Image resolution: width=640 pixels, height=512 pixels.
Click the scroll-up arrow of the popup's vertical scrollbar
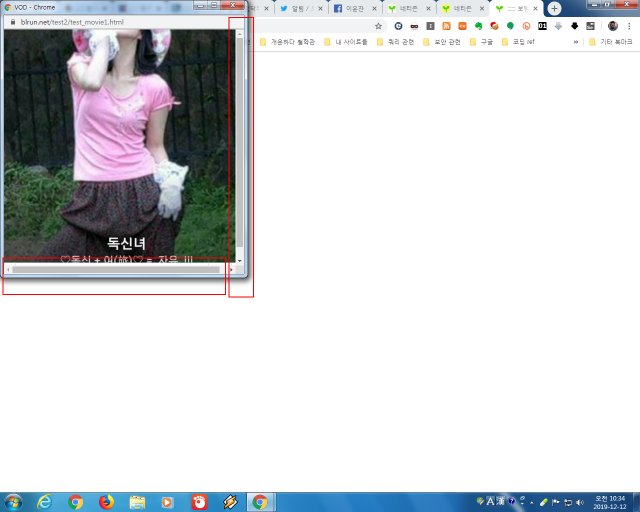[240, 34]
